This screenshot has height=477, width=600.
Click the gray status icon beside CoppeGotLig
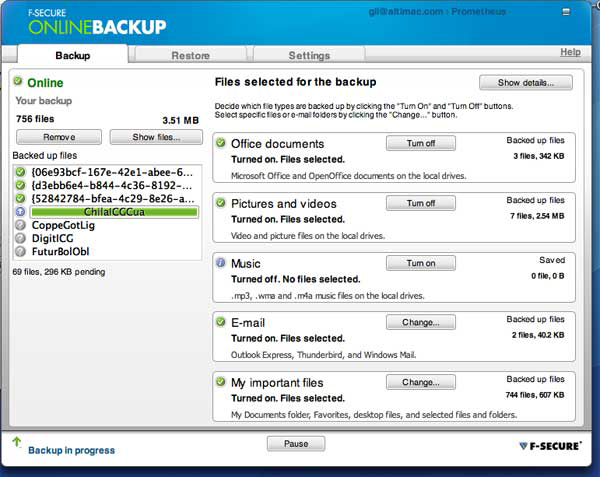[21, 225]
